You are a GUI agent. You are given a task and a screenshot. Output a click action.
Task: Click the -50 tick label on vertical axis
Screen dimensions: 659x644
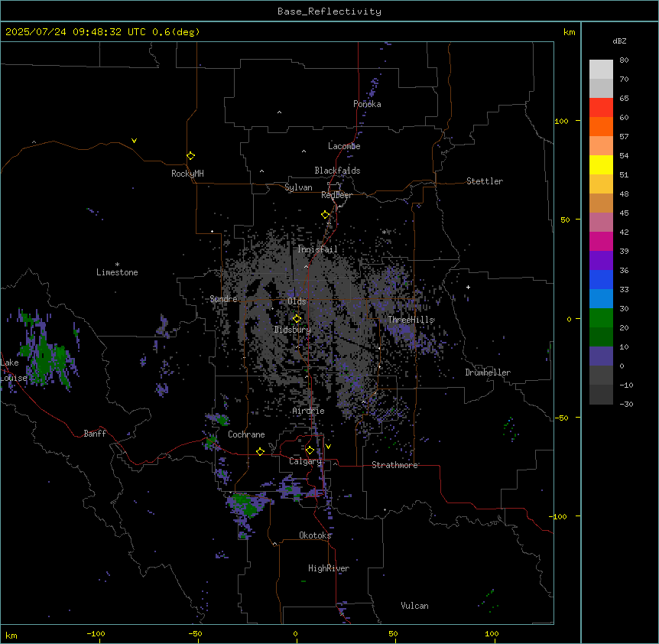point(561,418)
